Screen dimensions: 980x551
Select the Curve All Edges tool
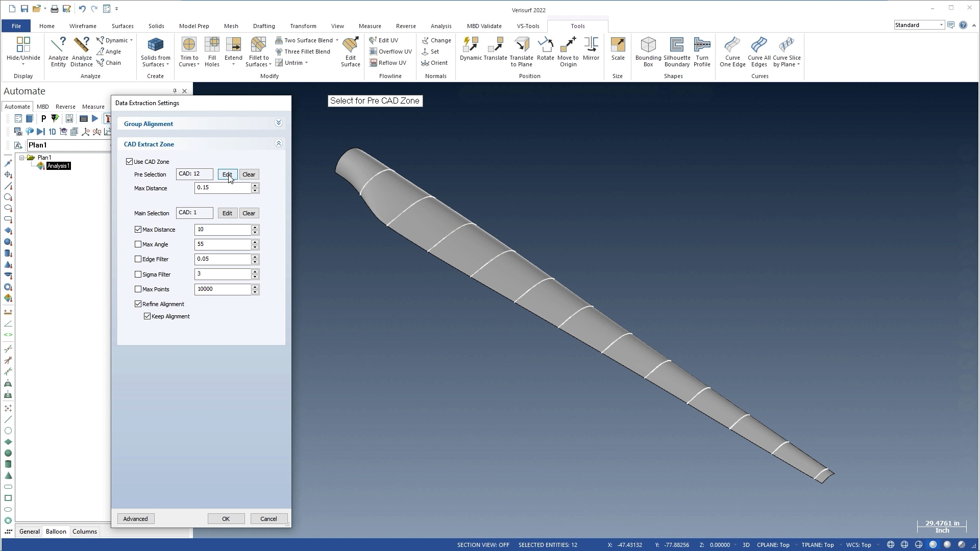pyautogui.click(x=759, y=51)
